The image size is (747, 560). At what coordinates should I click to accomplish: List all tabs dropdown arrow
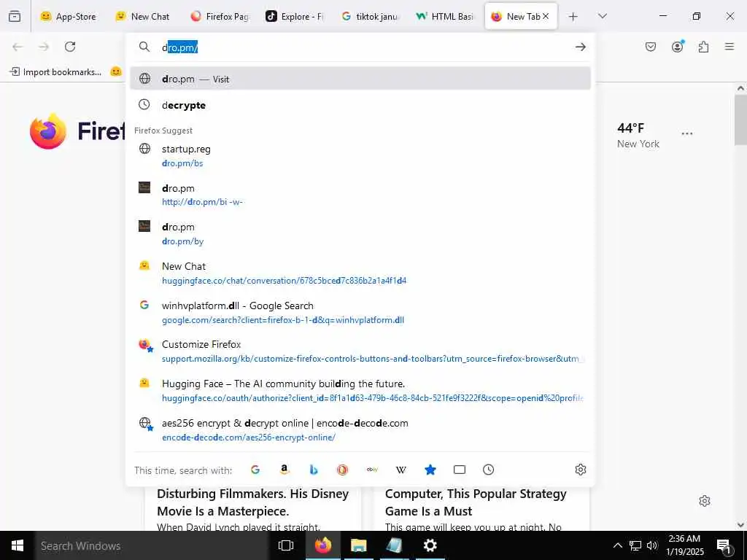click(603, 16)
